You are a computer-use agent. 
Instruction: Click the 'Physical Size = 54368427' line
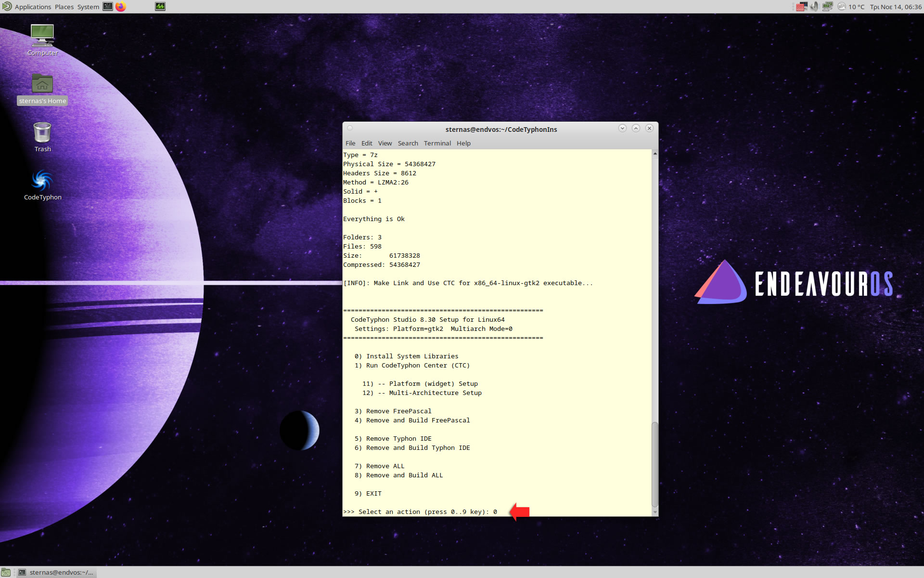coord(389,164)
